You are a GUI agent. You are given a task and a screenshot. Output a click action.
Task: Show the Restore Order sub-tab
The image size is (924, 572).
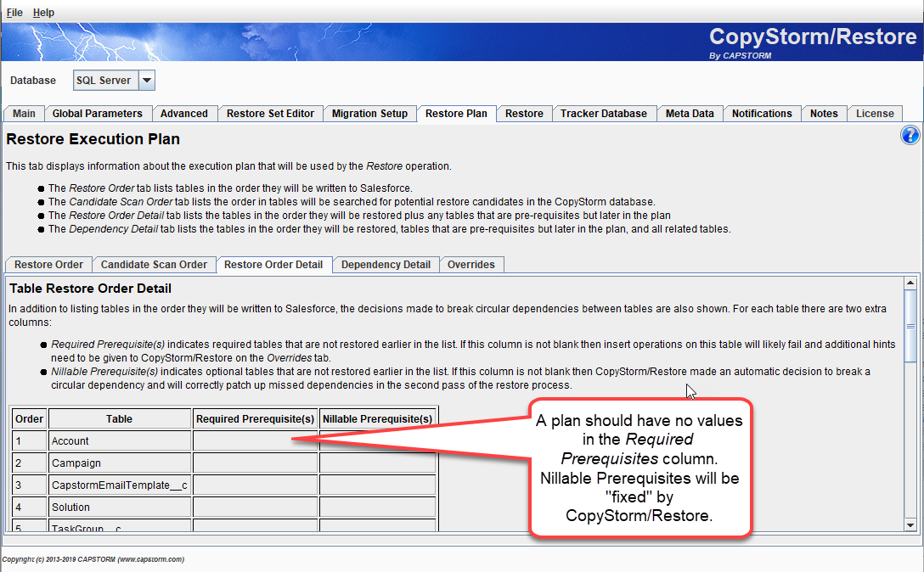(49, 265)
